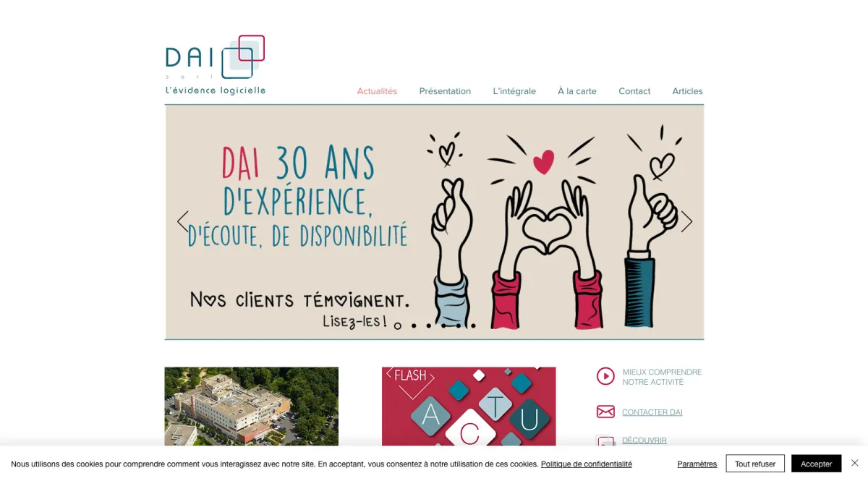Advance slideshow with right arrow
Screen dimensions: 868x481
[686, 221]
